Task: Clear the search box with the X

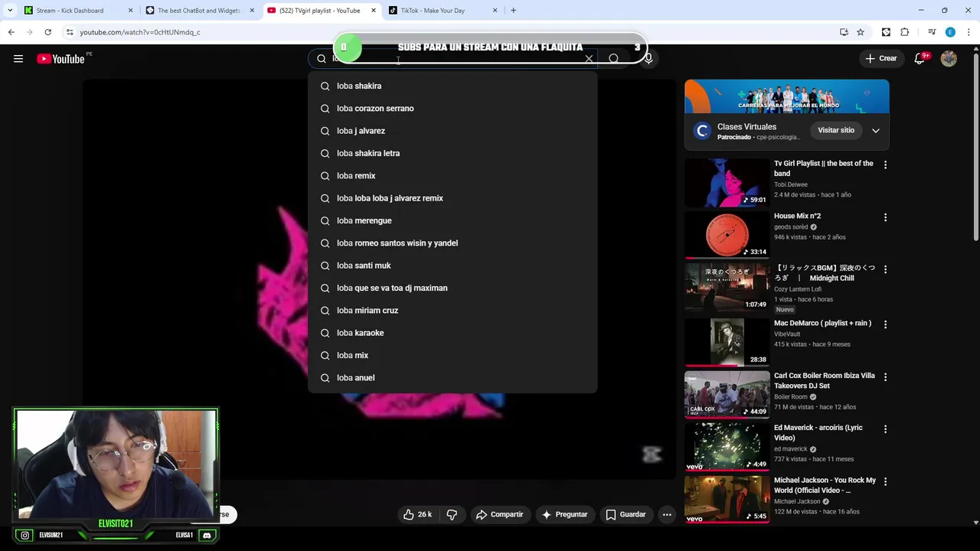Action: pyautogui.click(x=589, y=59)
